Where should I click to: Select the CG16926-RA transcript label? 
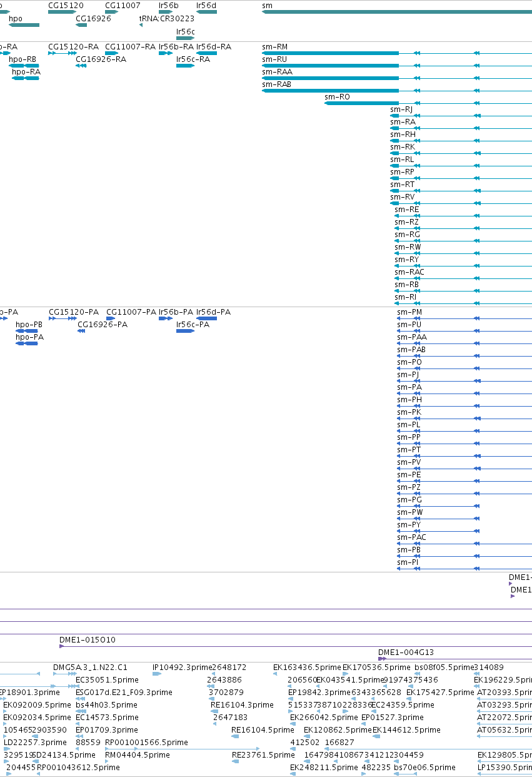pyautogui.click(x=101, y=59)
